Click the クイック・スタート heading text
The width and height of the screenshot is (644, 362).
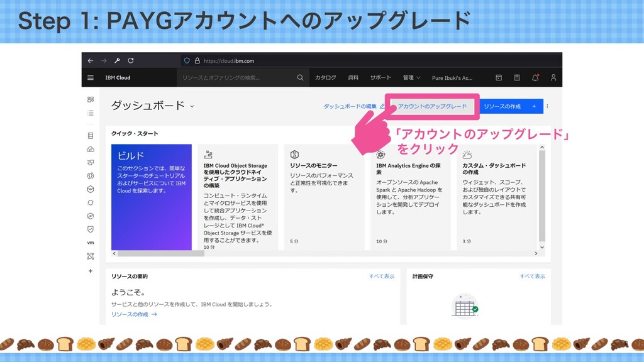[135, 133]
